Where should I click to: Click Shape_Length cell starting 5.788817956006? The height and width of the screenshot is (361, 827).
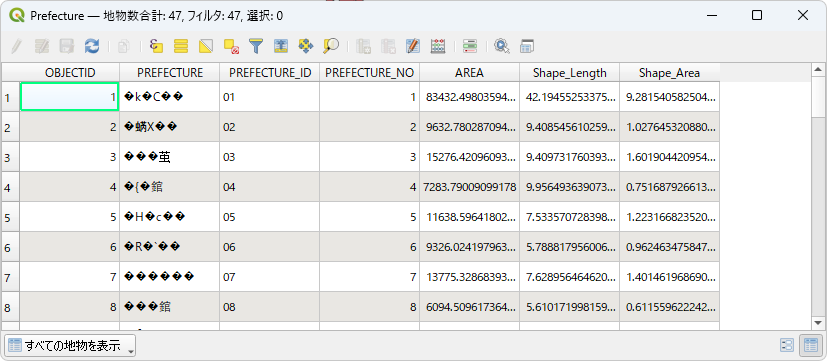tap(570, 246)
